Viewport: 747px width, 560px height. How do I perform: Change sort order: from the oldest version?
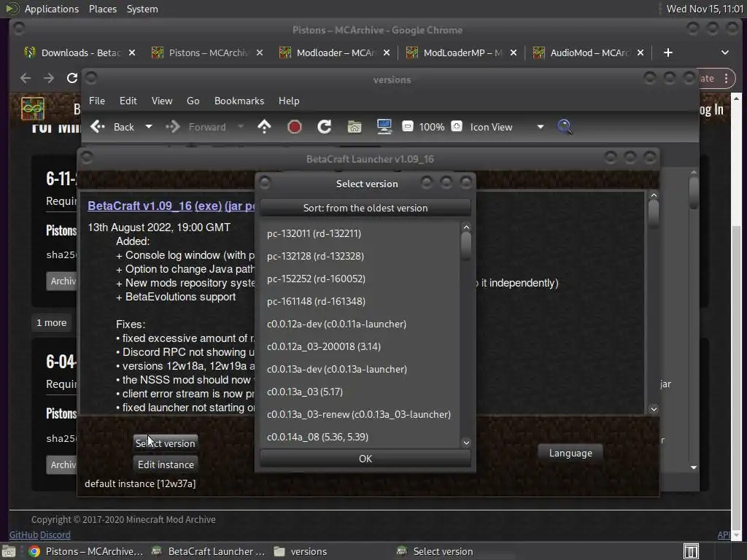tap(365, 208)
